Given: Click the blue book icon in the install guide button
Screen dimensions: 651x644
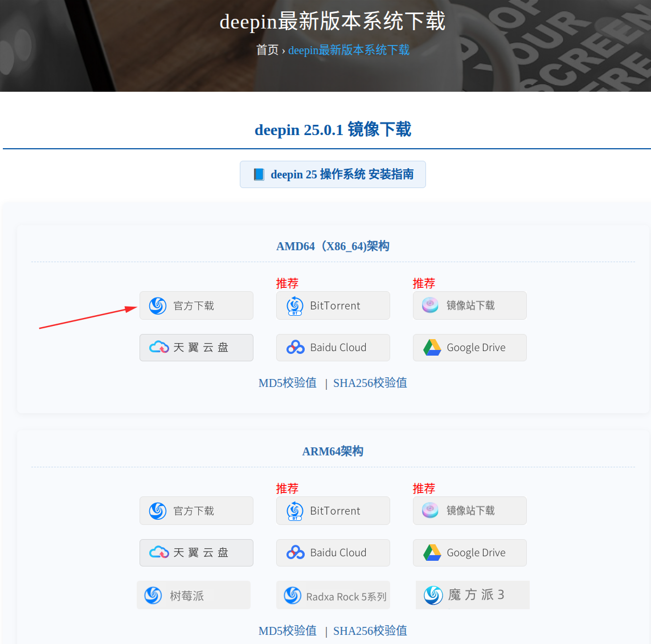Looking at the screenshot, I should click(x=259, y=174).
